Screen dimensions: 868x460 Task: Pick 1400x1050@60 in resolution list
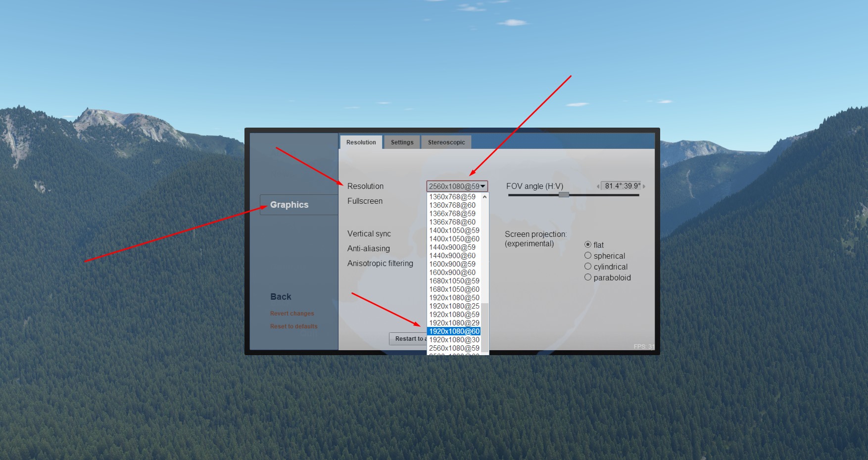click(454, 239)
